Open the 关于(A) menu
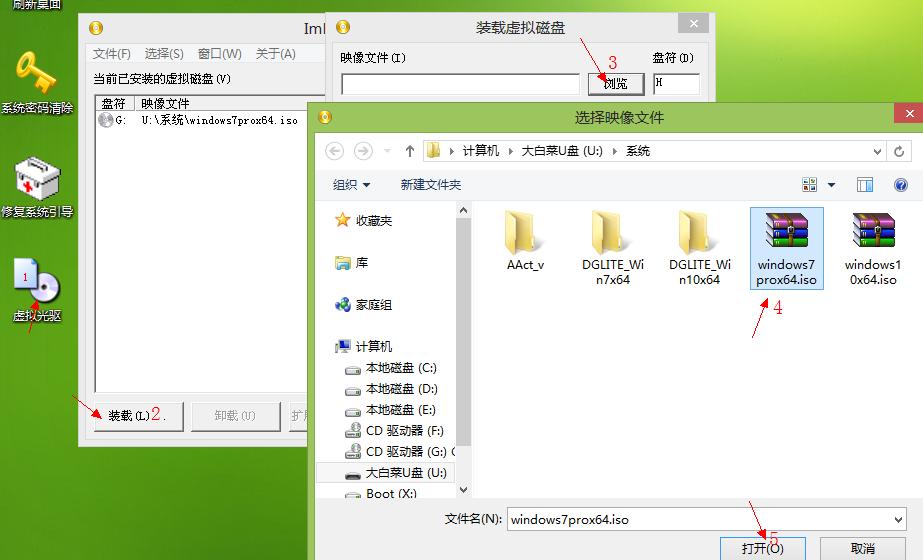The height and width of the screenshot is (560, 923). [275, 54]
